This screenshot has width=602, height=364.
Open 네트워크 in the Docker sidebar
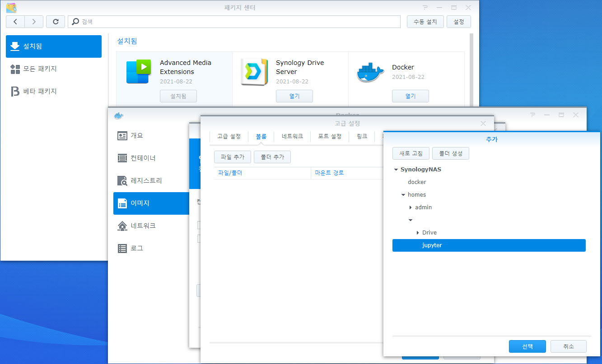pyautogui.click(x=151, y=226)
